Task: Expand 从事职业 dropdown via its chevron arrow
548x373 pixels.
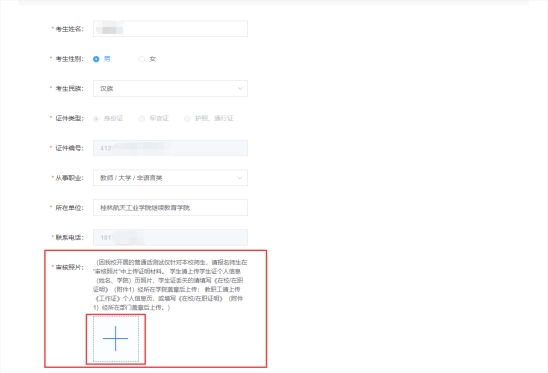Action: click(240, 178)
